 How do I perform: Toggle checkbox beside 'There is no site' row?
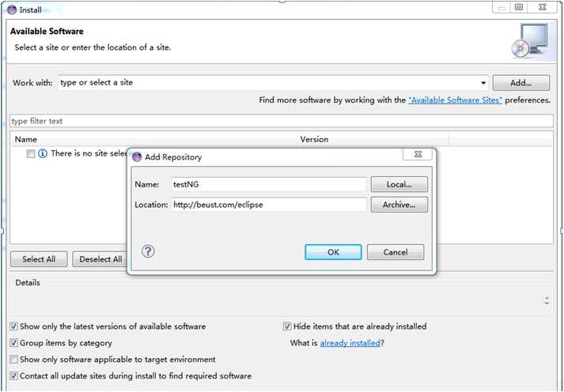[31, 154]
